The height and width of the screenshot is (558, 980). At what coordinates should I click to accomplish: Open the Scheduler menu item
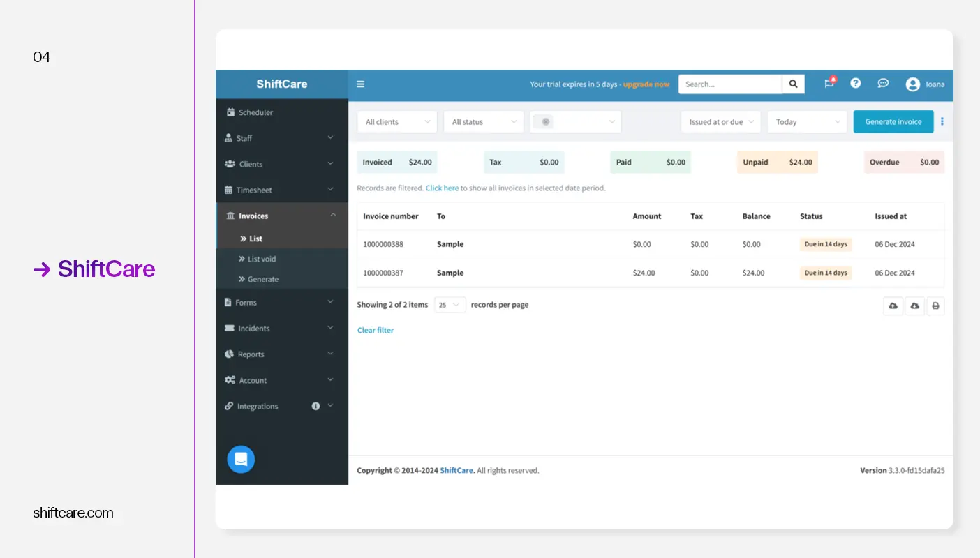[282, 112]
